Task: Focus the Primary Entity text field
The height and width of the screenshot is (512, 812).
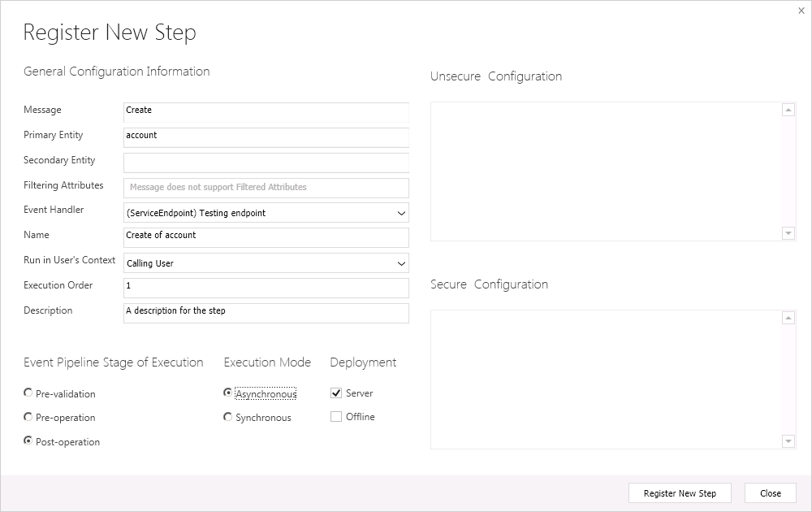Action: [266, 137]
